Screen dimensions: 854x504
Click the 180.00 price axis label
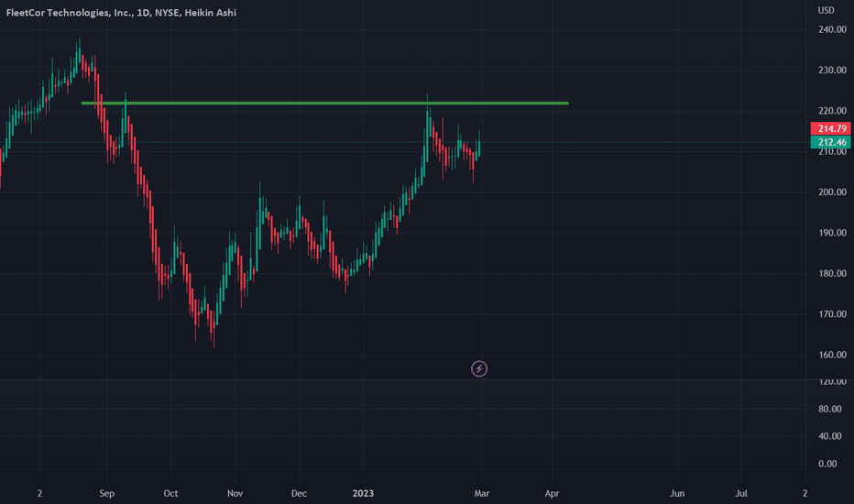pos(832,273)
